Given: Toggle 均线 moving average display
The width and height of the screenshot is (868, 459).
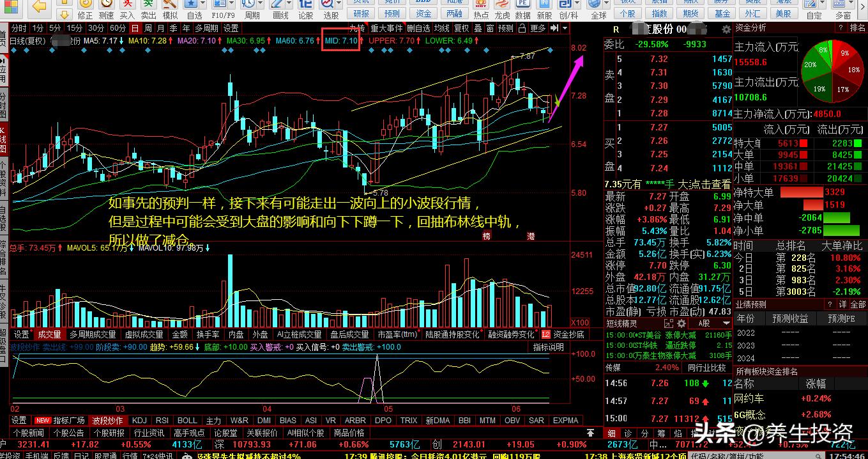Looking at the screenshot, I should click(x=441, y=28).
